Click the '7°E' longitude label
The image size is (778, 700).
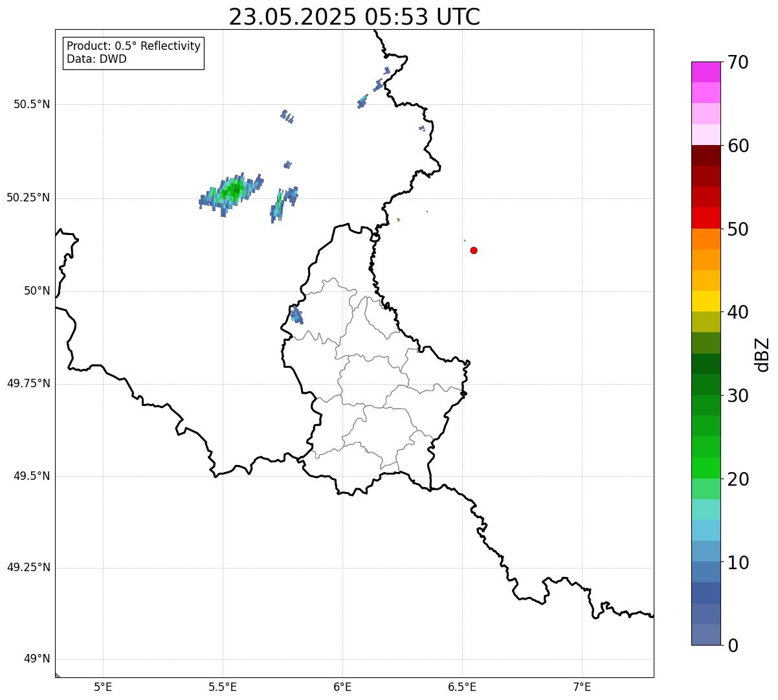(582, 686)
